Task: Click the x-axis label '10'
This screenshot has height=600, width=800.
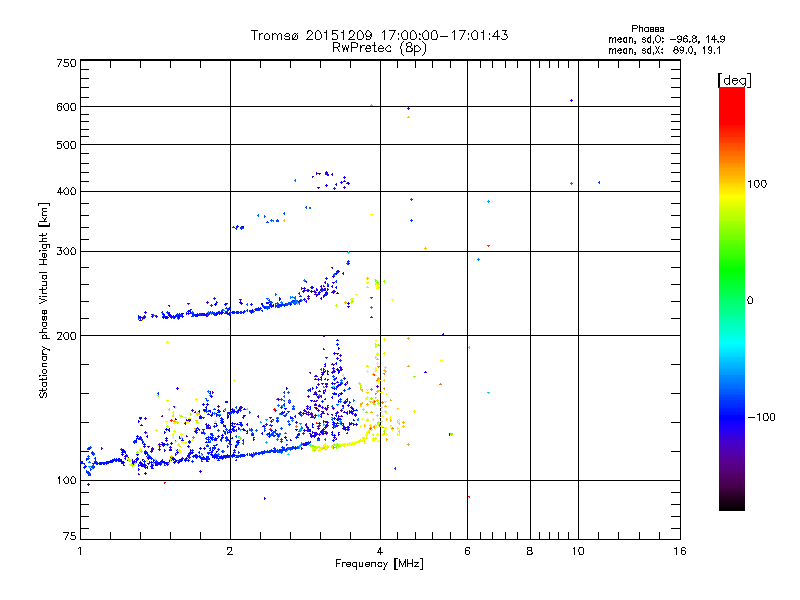Action: point(578,551)
